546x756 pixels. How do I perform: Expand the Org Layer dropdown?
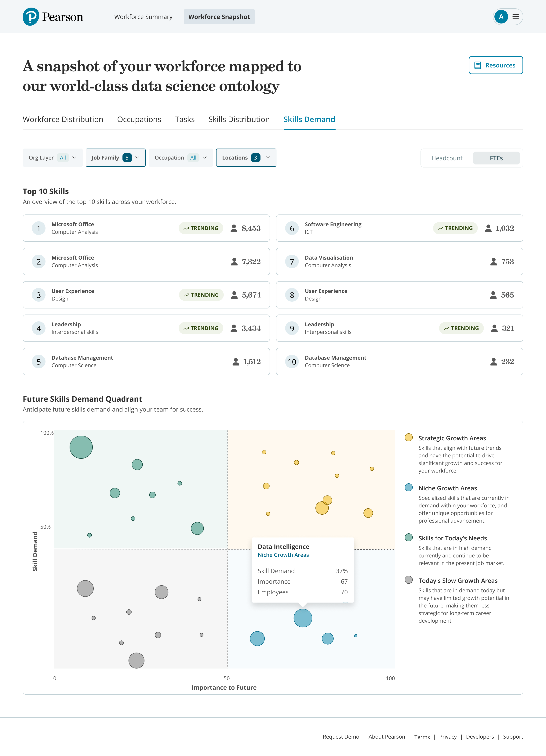(52, 158)
